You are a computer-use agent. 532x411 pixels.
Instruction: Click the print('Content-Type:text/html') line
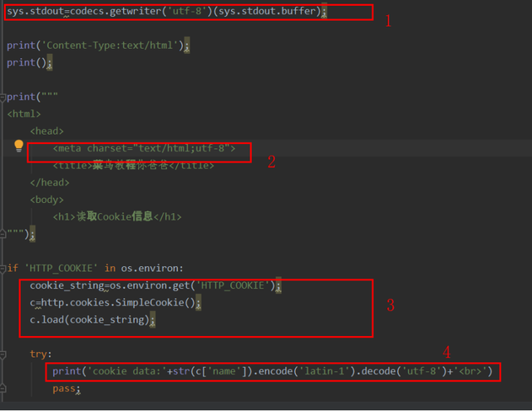point(98,46)
